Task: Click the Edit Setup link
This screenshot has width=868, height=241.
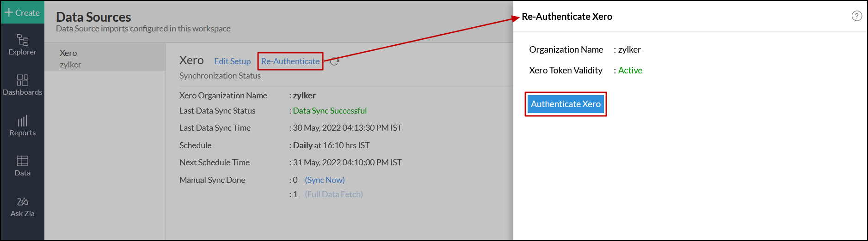Action: click(x=232, y=61)
